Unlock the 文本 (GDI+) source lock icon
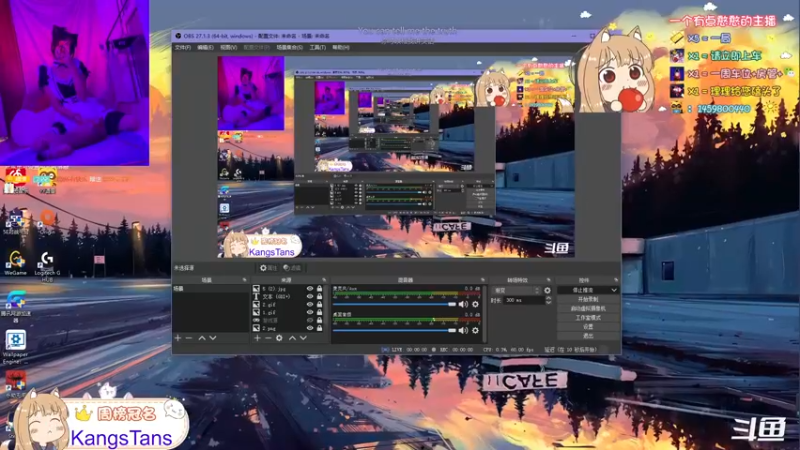The height and width of the screenshot is (450, 800). (319, 296)
